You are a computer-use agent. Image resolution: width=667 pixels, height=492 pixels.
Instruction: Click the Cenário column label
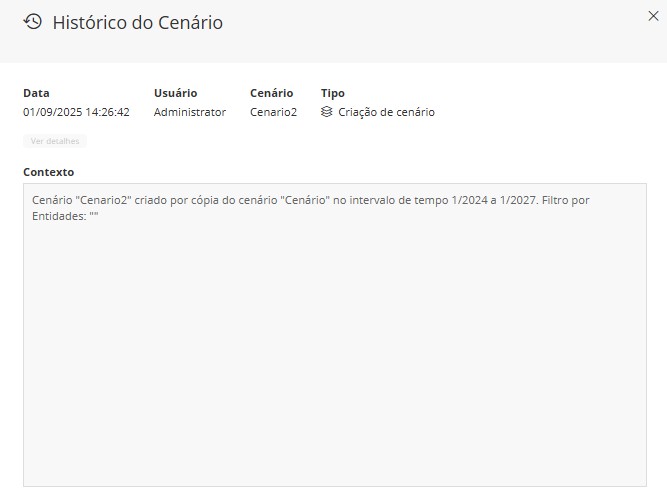[x=271, y=93]
